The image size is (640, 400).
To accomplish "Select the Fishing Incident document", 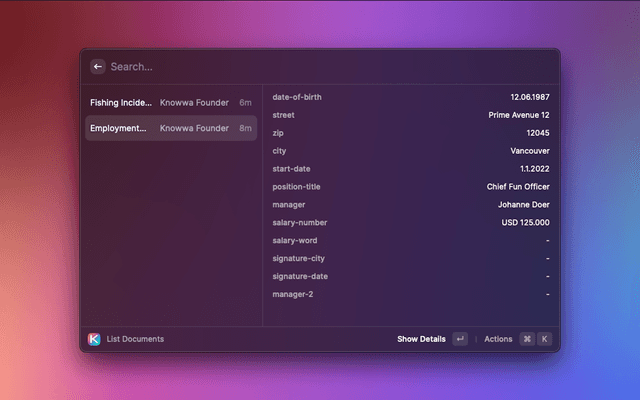I will (x=170, y=102).
